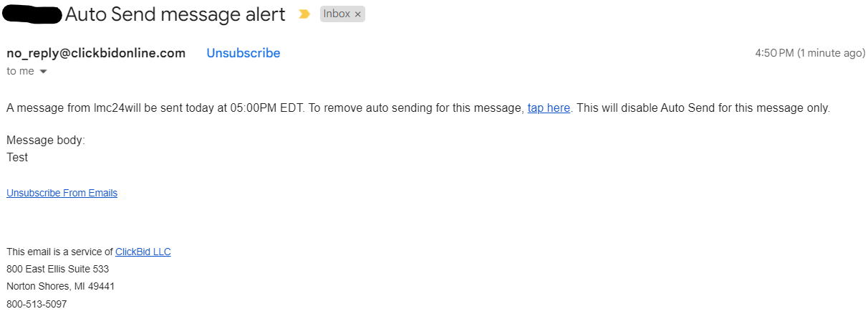This screenshot has height=319, width=868.
Task: Click the phone number 800-513-5097
Action: click(x=37, y=304)
